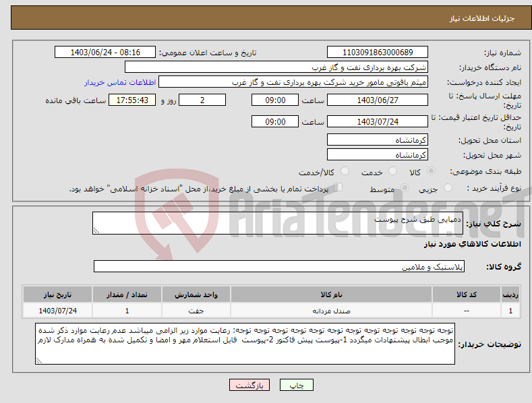Click the remaining days field showing 2

click(202, 100)
